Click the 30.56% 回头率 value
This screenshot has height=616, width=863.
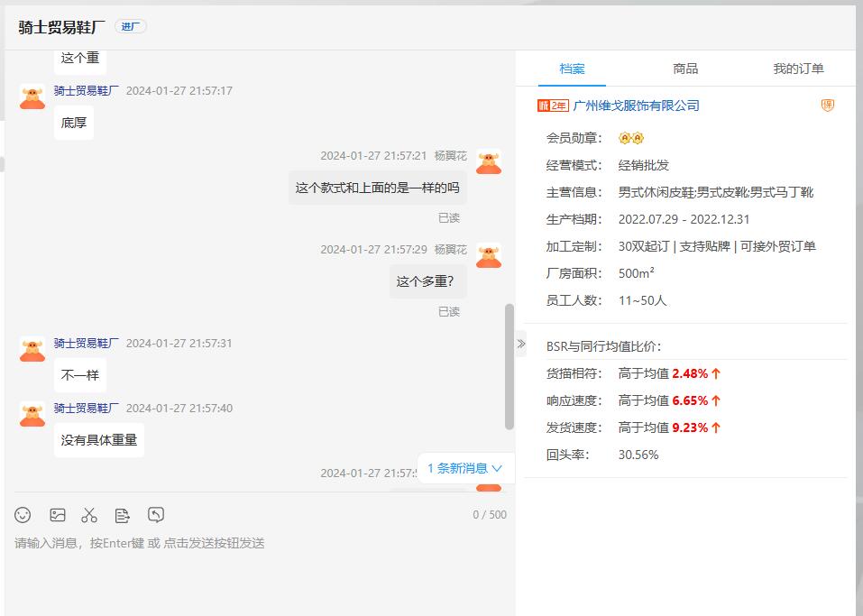pyautogui.click(x=638, y=455)
